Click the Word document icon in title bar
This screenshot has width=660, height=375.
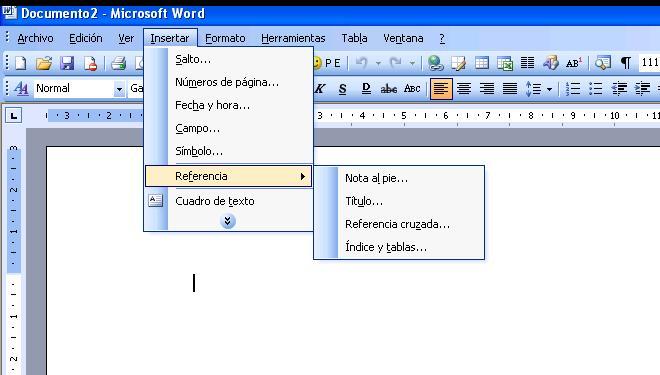click(9, 13)
